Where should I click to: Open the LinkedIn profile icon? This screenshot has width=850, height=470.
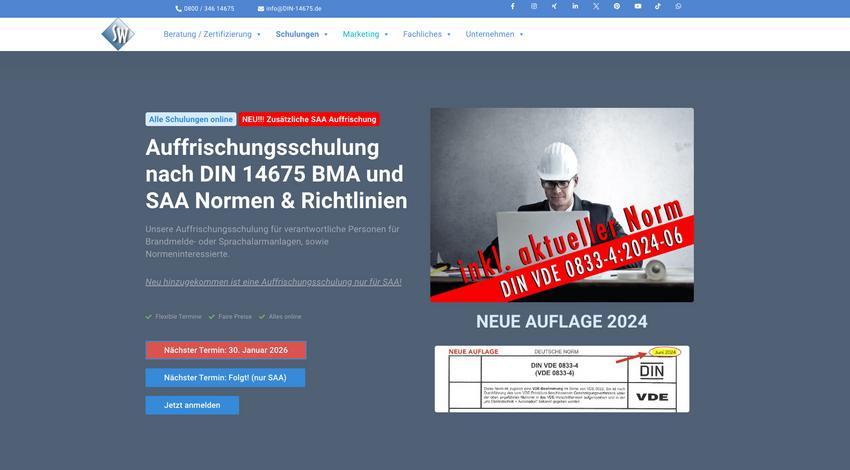click(x=575, y=7)
